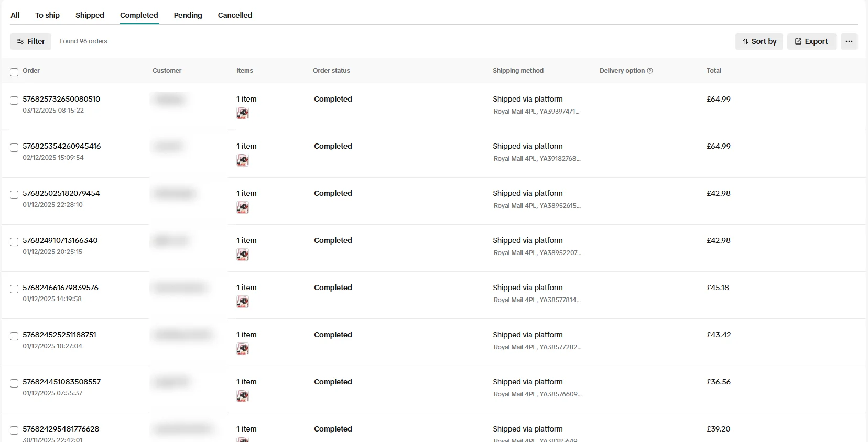Open order 576824525251188751
Viewport: 868px width, 442px height.
[x=59, y=335]
